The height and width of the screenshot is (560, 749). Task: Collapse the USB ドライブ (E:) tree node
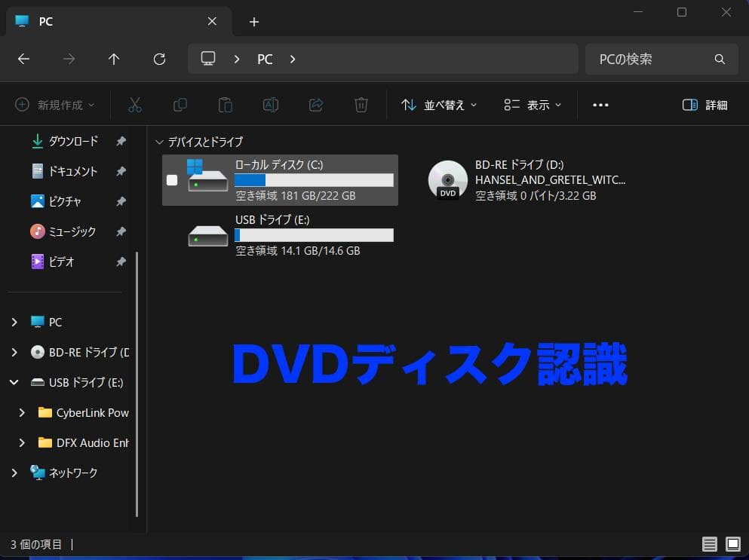pos(14,382)
